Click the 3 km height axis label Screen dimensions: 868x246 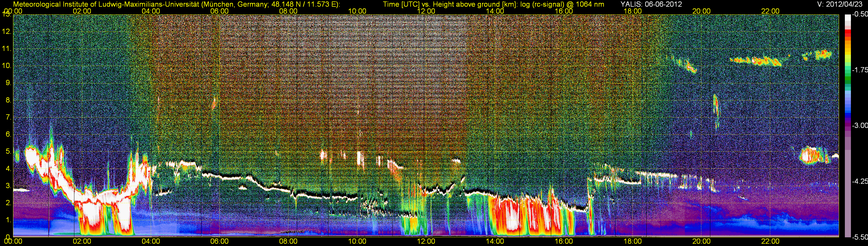(x=8, y=186)
